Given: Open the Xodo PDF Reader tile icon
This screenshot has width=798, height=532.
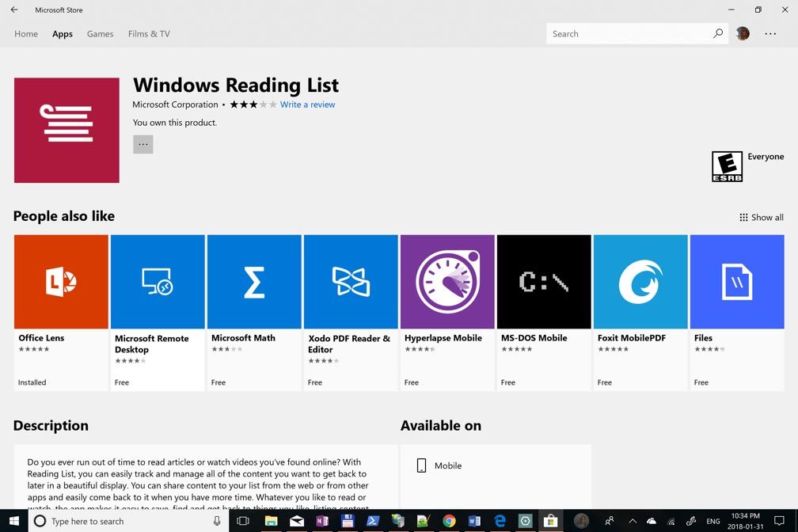Looking at the screenshot, I should (x=351, y=282).
